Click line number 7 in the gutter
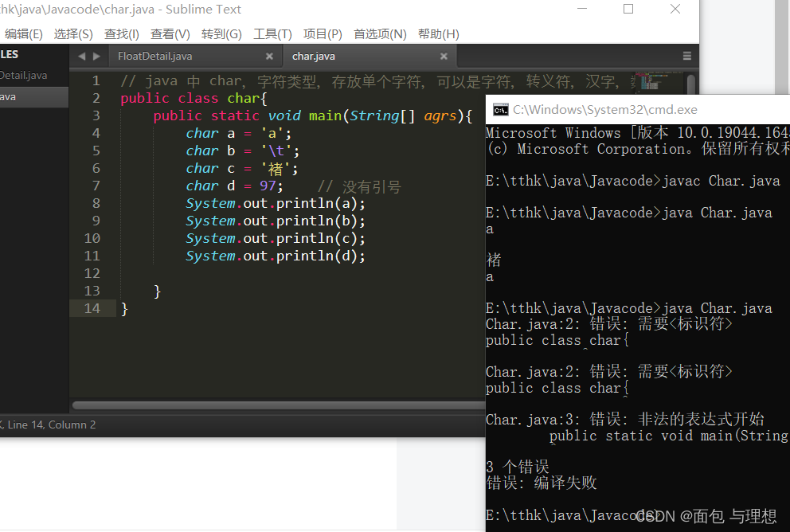Screen dimensions: 790x532 click(96, 186)
